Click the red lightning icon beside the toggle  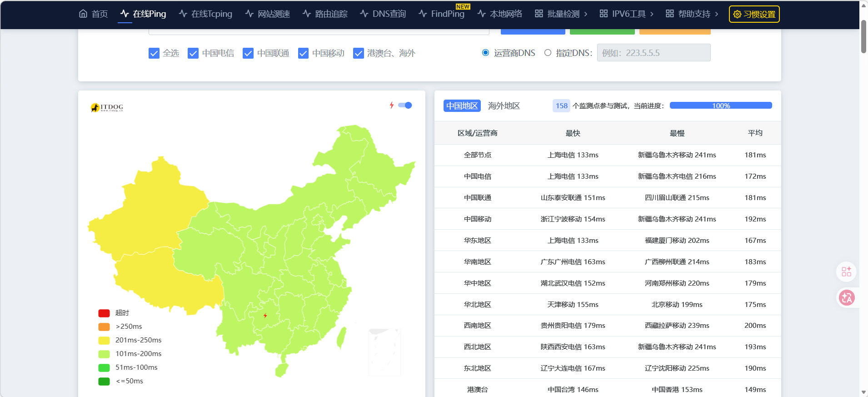[392, 105]
